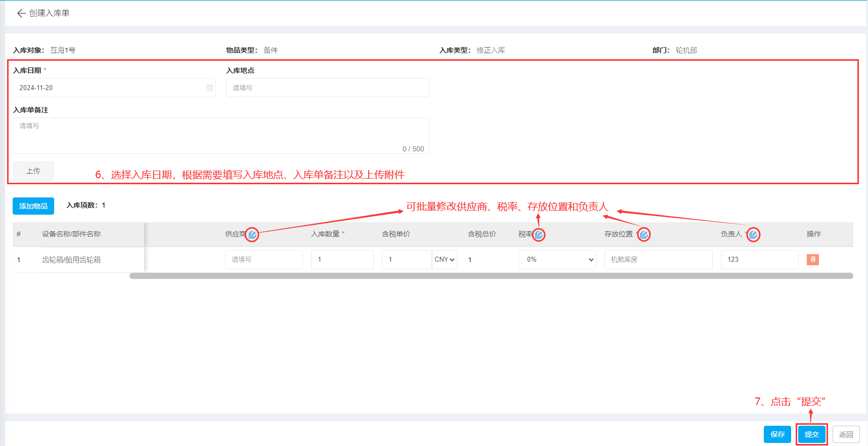Click the 添加物品 button
Screen dimensions: 868x446
click(x=33, y=206)
